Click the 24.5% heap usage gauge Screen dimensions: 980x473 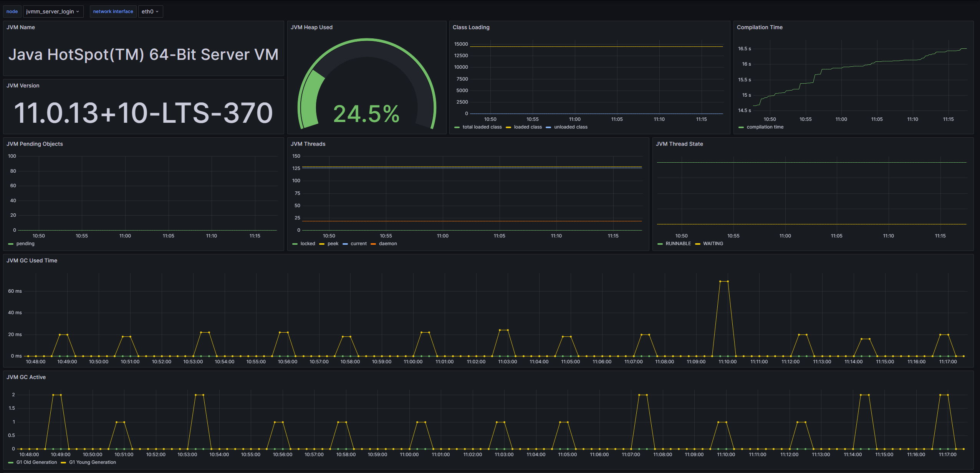(x=367, y=114)
